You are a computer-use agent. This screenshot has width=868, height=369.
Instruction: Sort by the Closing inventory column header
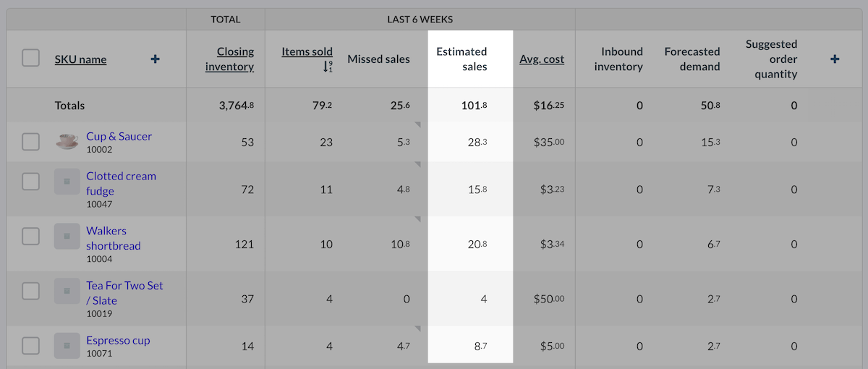click(229, 59)
